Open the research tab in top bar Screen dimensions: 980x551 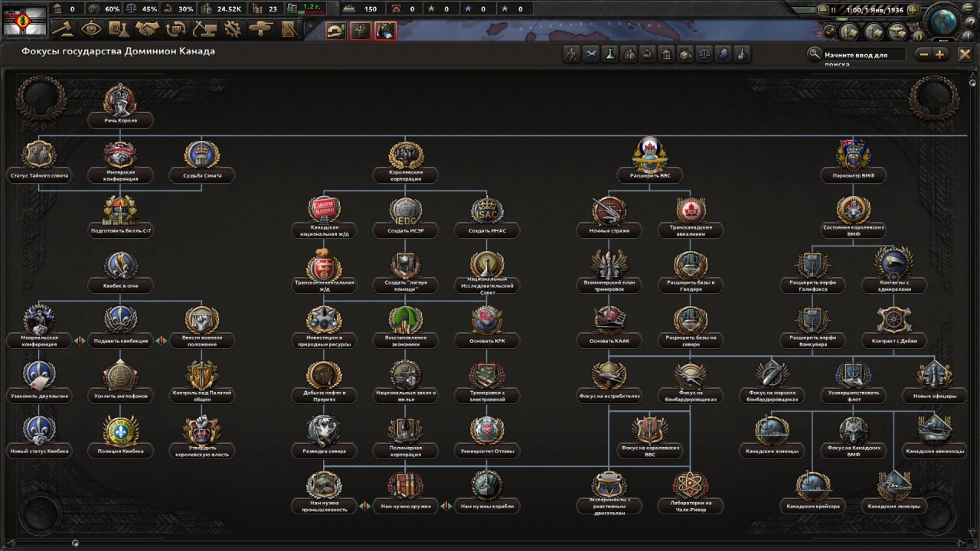pyautogui.click(x=119, y=30)
